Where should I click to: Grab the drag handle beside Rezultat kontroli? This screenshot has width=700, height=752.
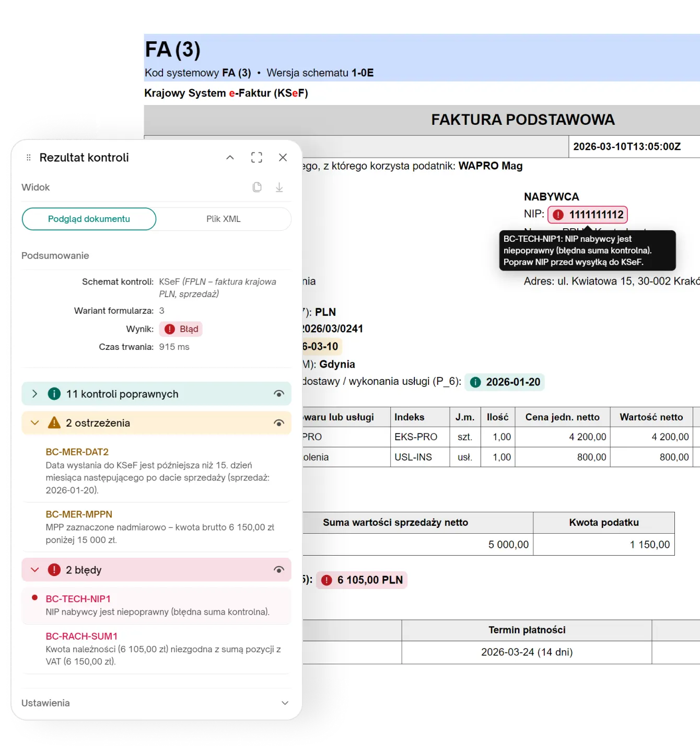(29, 158)
